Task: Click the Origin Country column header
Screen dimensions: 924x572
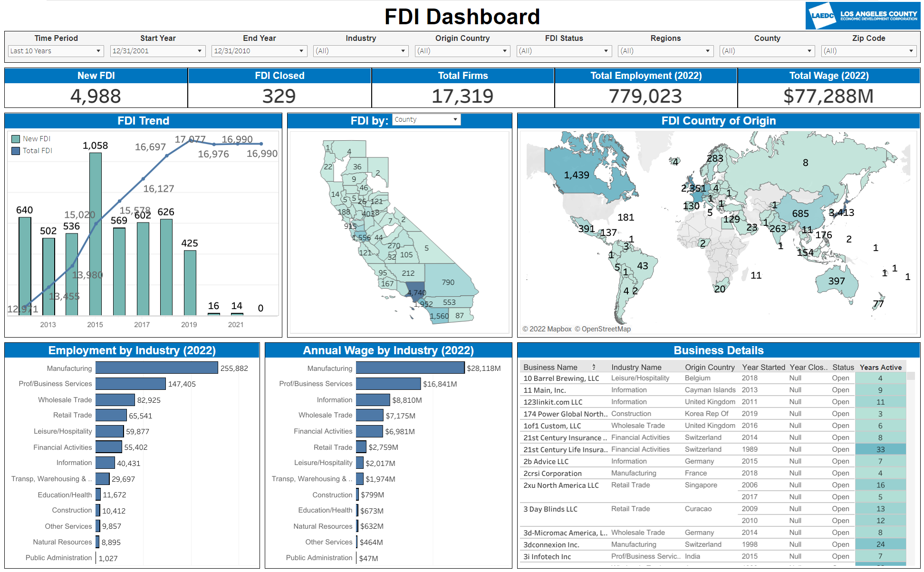Action: point(709,367)
